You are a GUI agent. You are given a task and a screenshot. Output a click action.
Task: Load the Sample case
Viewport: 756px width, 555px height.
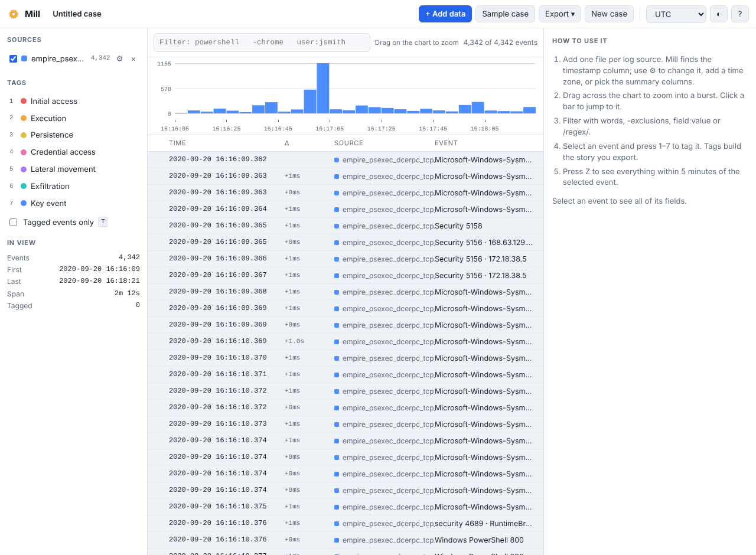coord(505,14)
